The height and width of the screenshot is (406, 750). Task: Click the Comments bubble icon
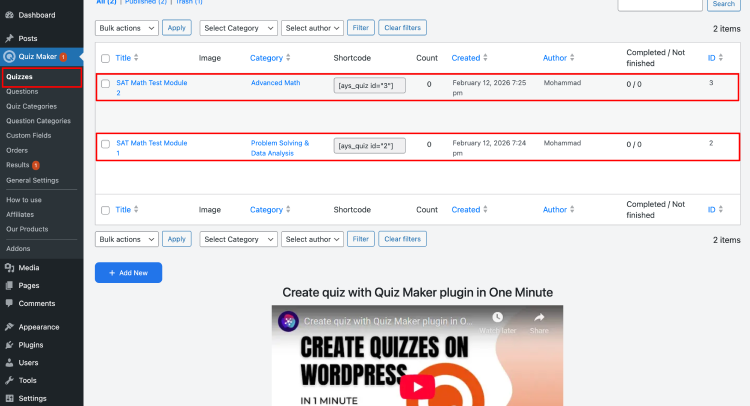click(x=9, y=303)
